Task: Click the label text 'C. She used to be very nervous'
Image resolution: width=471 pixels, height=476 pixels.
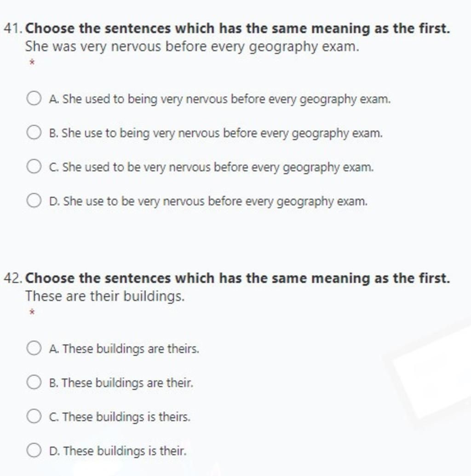Action: pyautogui.click(x=212, y=167)
